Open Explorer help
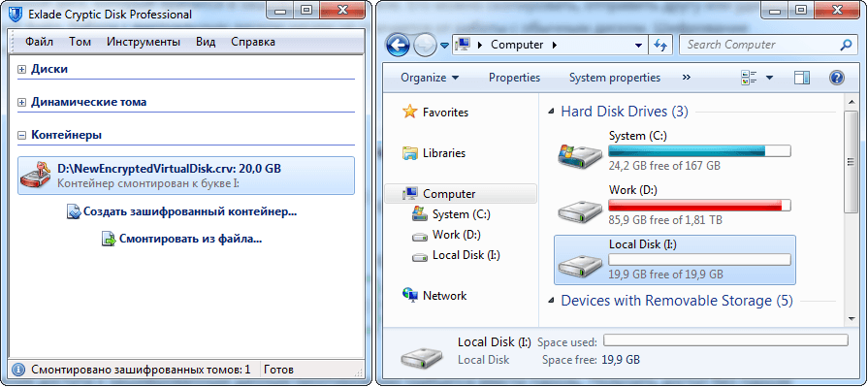 836,78
